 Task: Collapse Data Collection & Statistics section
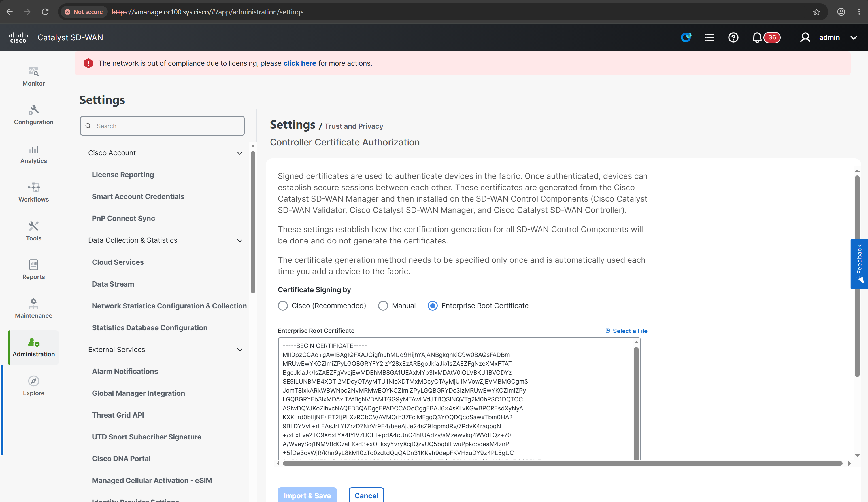tap(240, 240)
